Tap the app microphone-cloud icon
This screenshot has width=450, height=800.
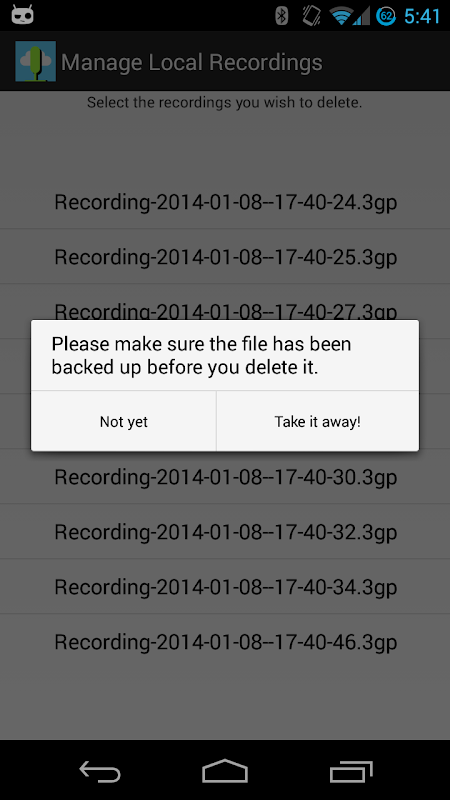(x=35, y=61)
